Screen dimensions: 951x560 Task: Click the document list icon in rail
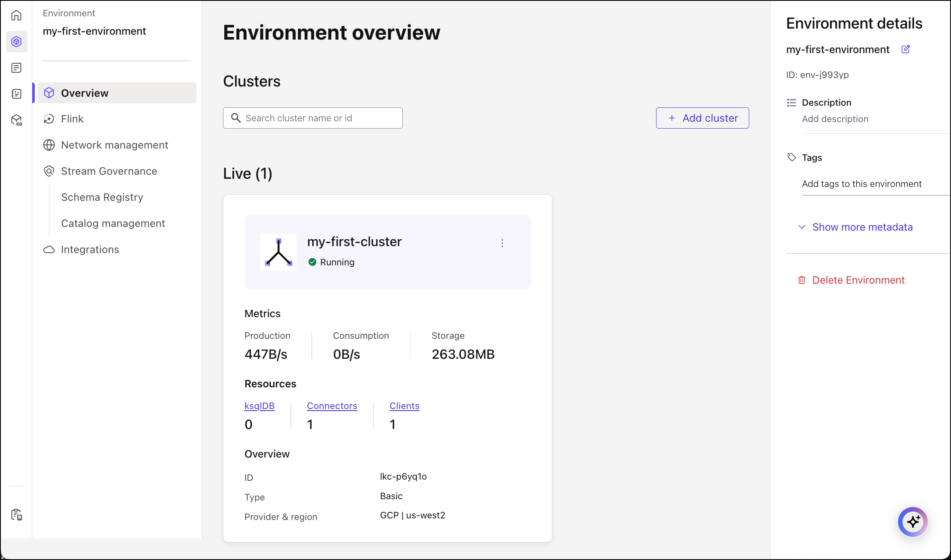(x=16, y=68)
